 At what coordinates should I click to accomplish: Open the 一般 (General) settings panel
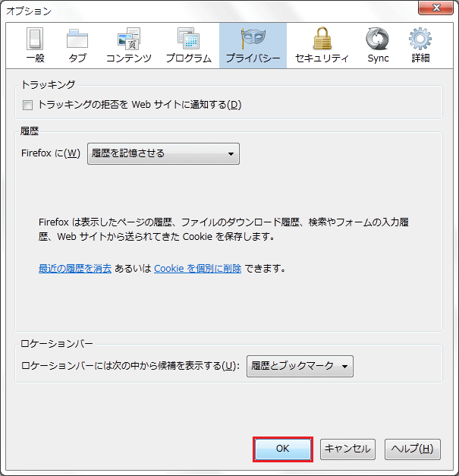coord(35,46)
